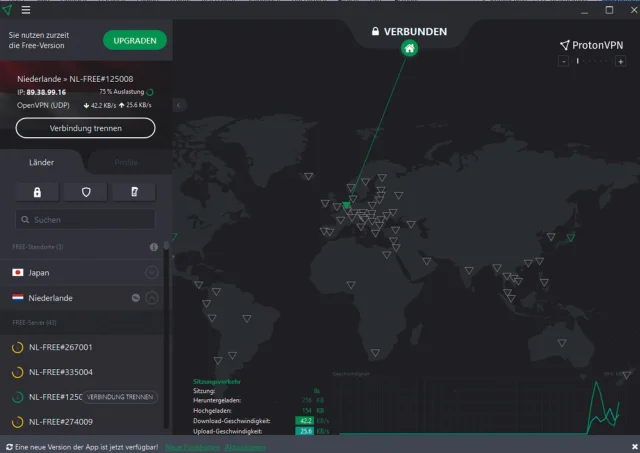
Task: Click the feature badge icon on Niederlande row
Action: (x=136, y=298)
